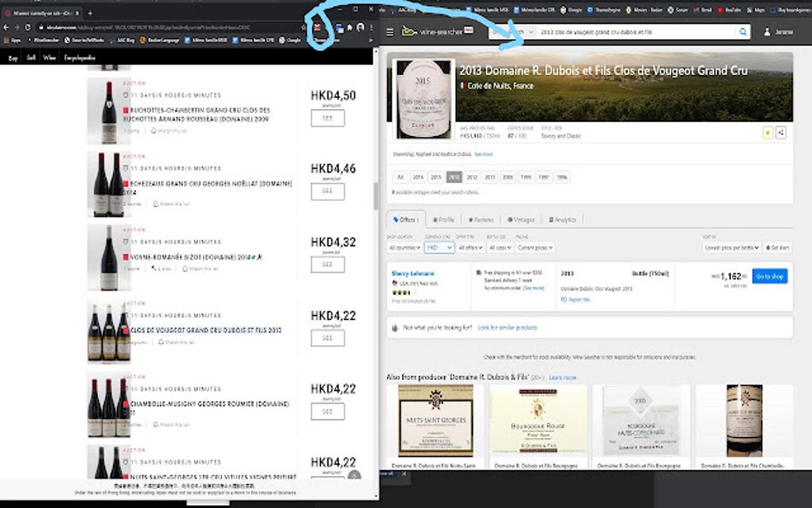Change currency using the HKD dropdown
The image size is (812, 508).
click(x=439, y=248)
